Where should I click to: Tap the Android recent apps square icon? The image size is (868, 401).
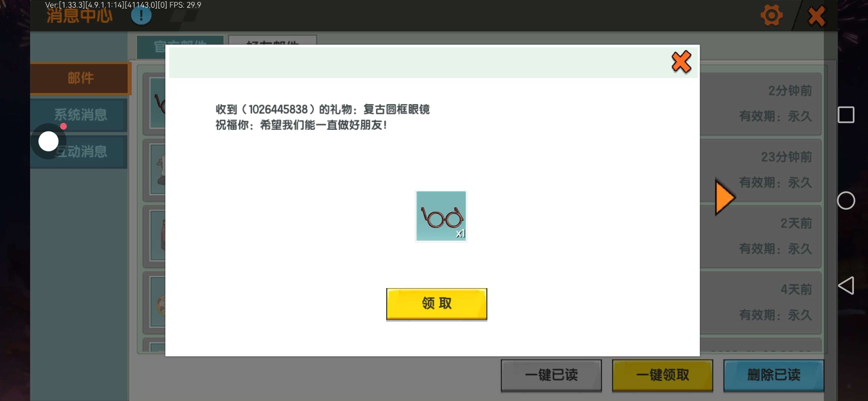click(x=846, y=115)
